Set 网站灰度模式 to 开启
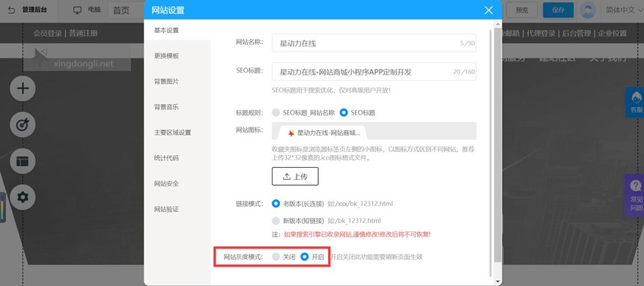 click(x=304, y=257)
